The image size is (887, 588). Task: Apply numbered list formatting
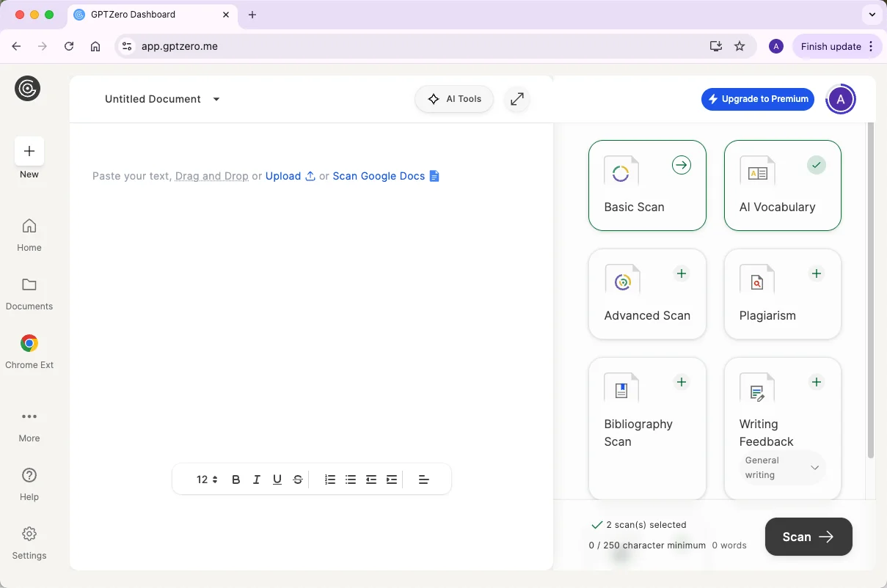point(329,479)
